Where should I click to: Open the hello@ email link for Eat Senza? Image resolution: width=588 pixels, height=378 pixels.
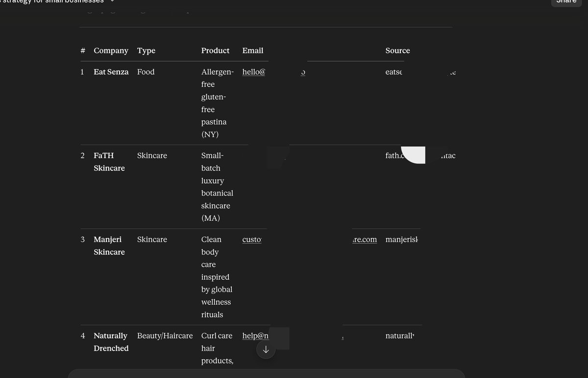(x=254, y=72)
